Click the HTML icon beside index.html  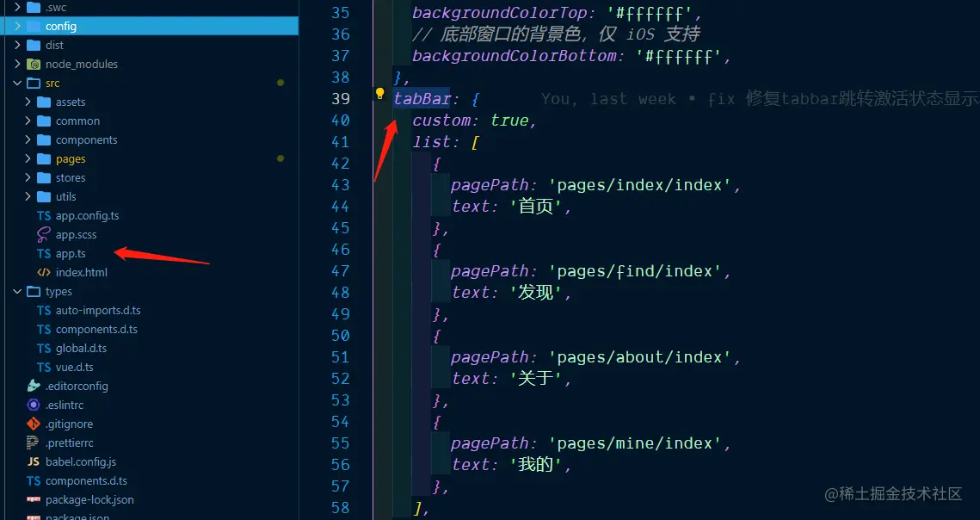[x=41, y=272]
